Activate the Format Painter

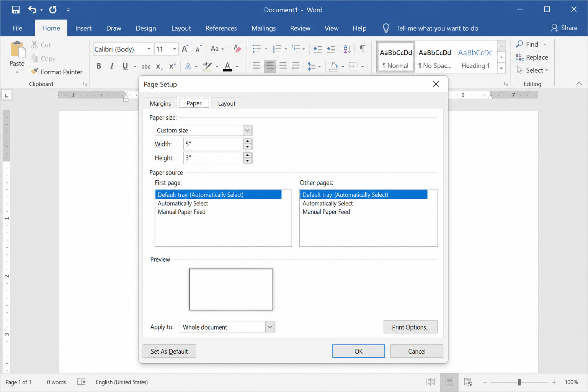(x=57, y=72)
